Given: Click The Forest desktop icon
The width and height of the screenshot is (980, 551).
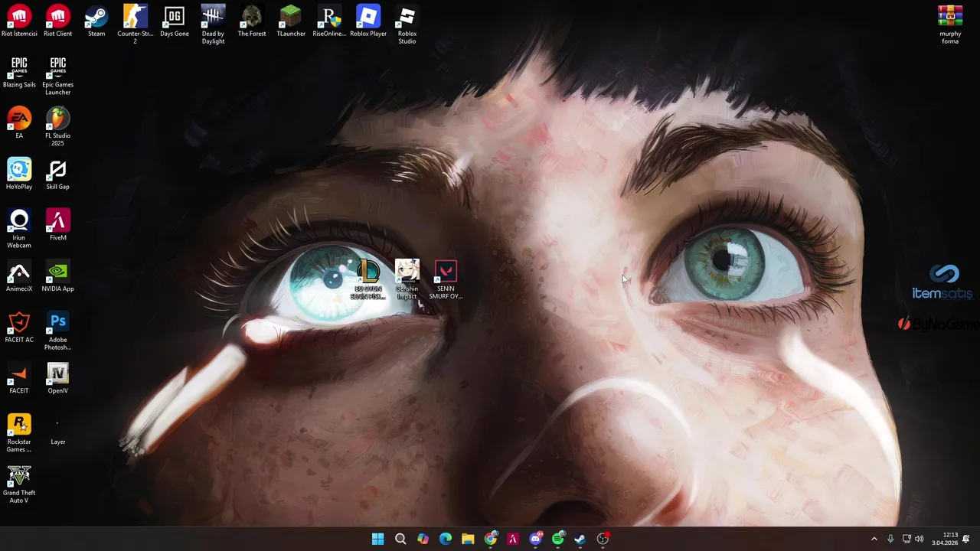Looking at the screenshot, I should (x=252, y=21).
